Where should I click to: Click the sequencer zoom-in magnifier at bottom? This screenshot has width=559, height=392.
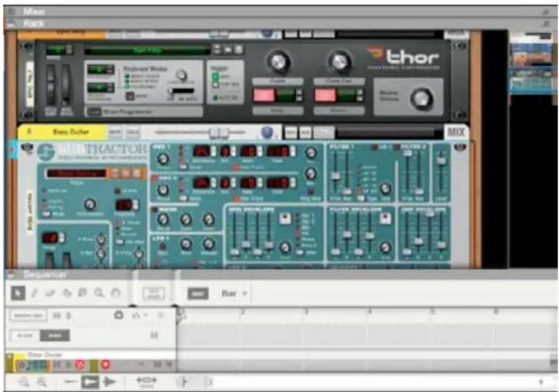(x=42, y=382)
